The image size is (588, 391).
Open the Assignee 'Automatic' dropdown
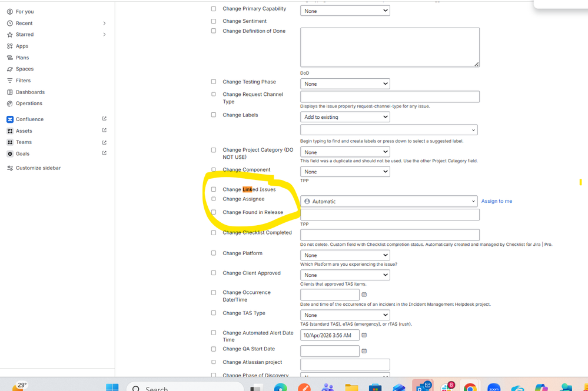389,202
